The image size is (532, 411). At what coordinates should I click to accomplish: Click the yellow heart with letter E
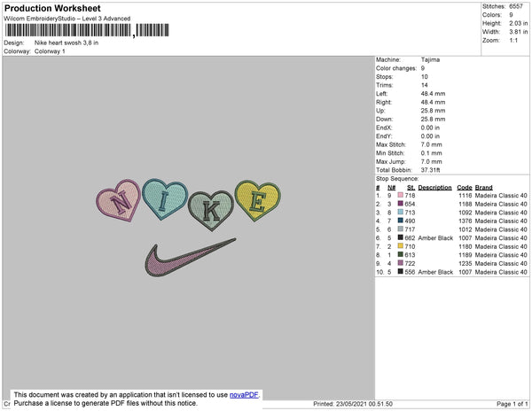pyautogui.click(x=258, y=200)
